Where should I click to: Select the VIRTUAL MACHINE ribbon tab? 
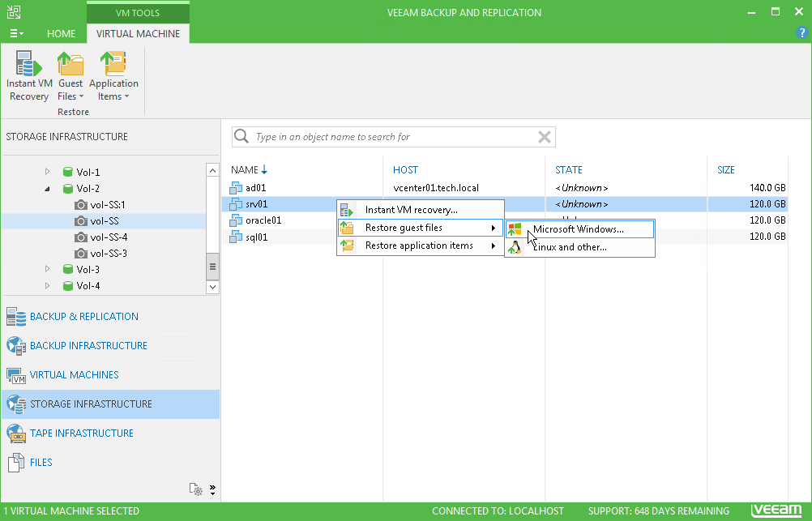[138, 34]
